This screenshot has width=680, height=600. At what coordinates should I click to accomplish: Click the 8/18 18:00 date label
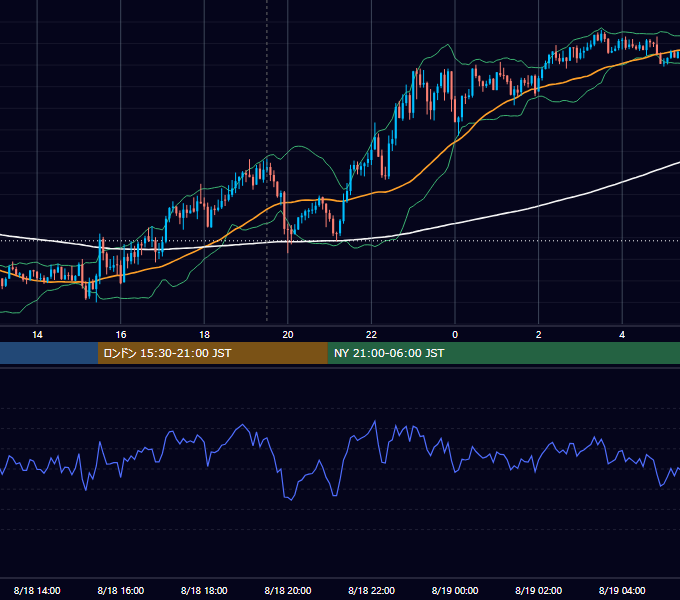click(204, 590)
